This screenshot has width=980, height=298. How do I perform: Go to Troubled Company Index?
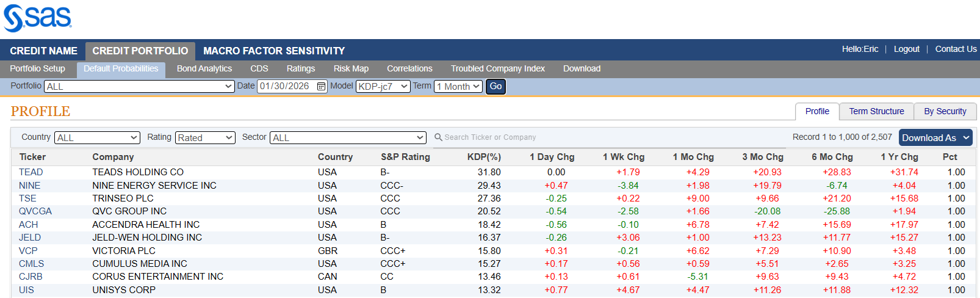(x=498, y=68)
